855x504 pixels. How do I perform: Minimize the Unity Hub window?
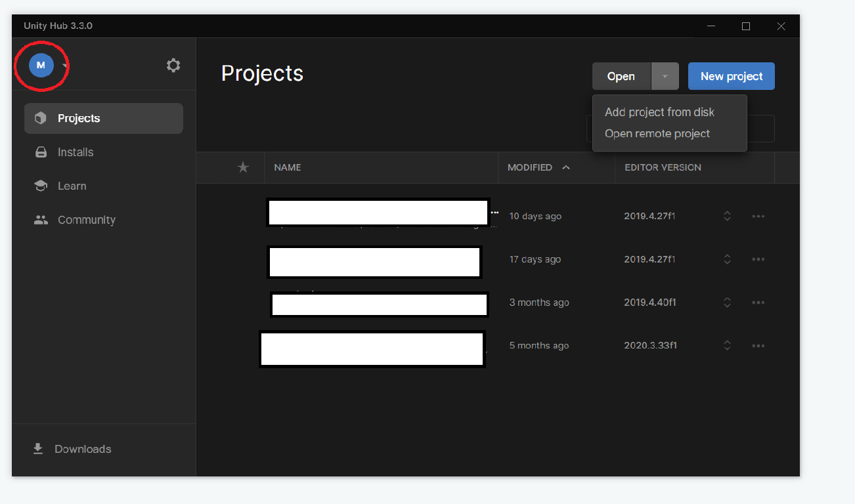711,26
